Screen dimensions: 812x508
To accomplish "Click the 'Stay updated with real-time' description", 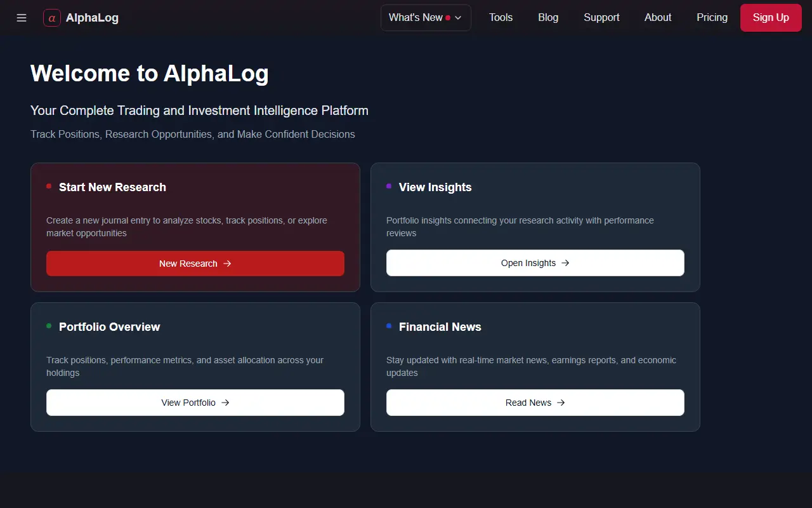I will (x=531, y=366).
